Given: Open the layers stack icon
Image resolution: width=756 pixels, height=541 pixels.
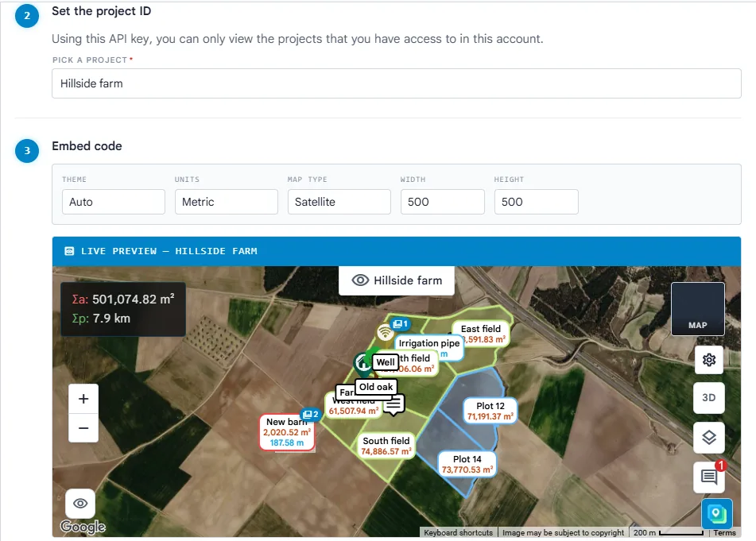Looking at the screenshot, I should [x=709, y=438].
